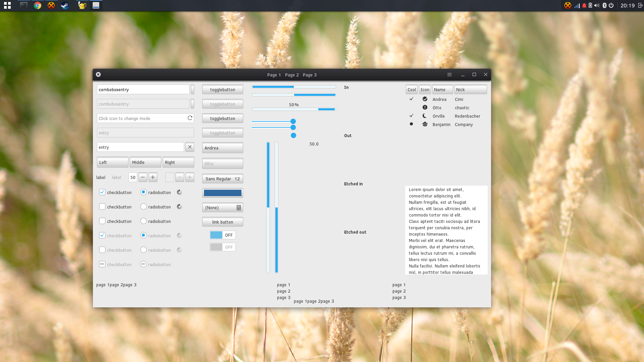Open the hamburger menu in the title bar
Screen dimensions: 644x362
coord(449,75)
